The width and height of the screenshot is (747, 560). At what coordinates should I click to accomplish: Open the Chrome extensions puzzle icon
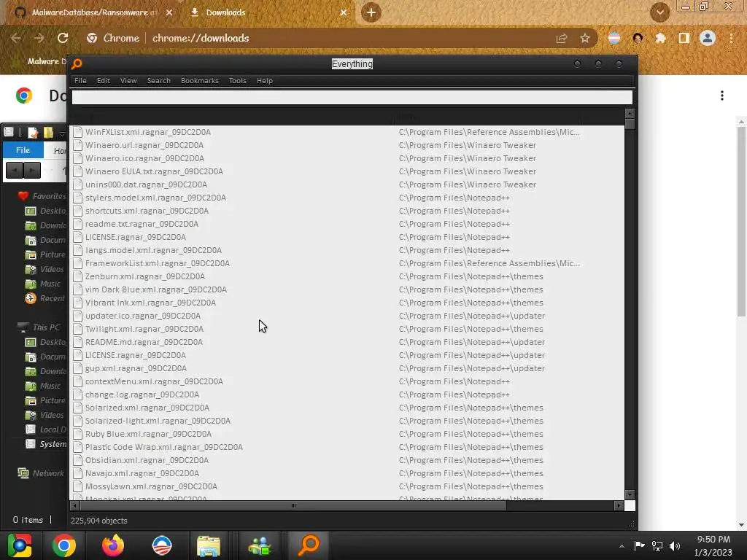coord(660,38)
